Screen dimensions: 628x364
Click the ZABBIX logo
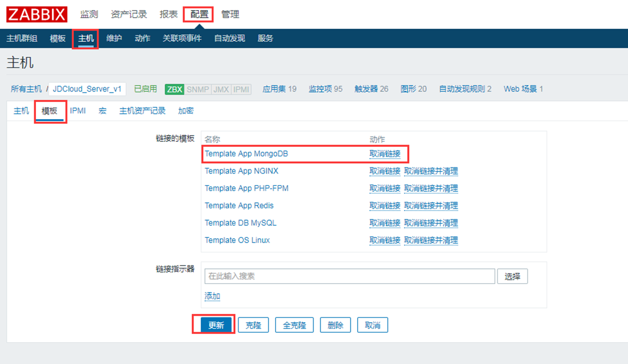(x=37, y=14)
